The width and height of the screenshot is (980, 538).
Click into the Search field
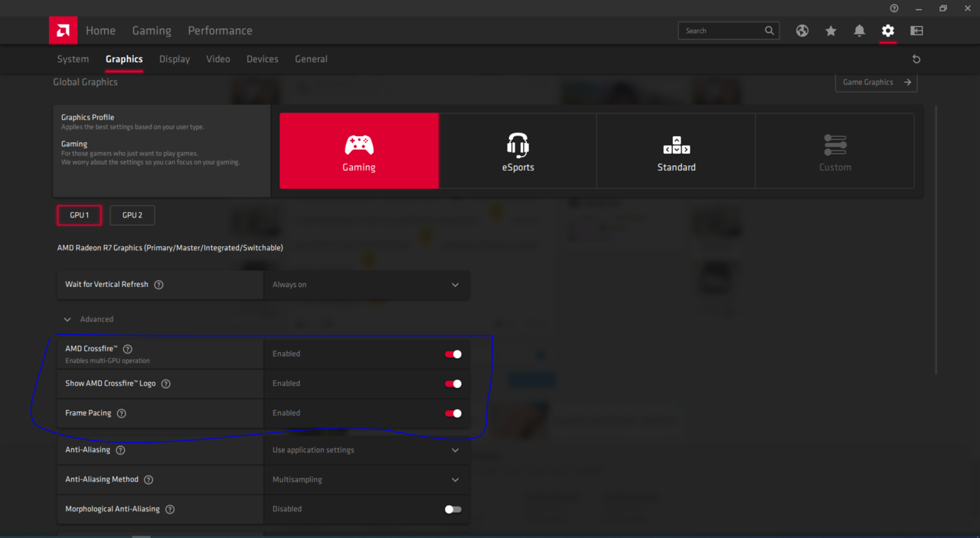(x=720, y=31)
